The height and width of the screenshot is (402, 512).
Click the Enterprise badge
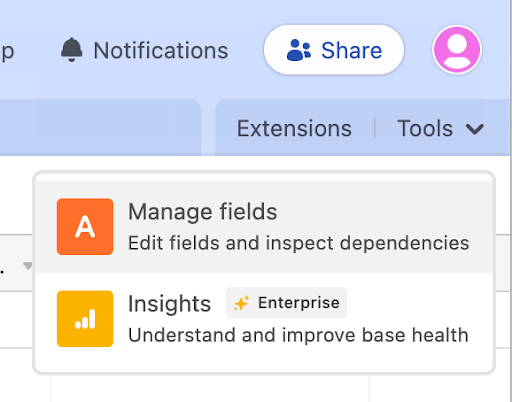coord(286,303)
